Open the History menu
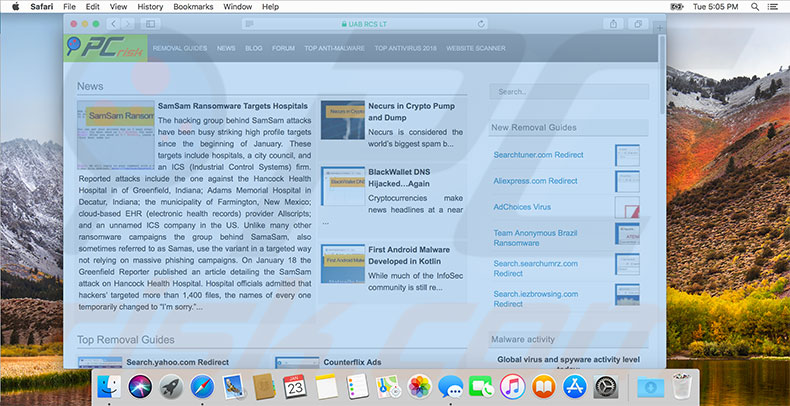Image resolution: width=790 pixels, height=406 pixels. pyautogui.click(x=150, y=7)
